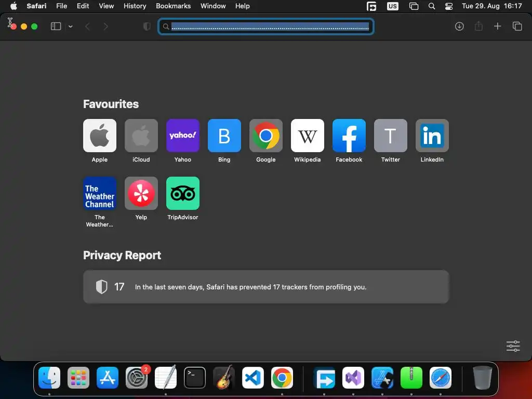Image resolution: width=532 pixels, height=399 pixels.
Task: Open purple Visual Studio from the Dock
Action: click(x=353, y=378)
